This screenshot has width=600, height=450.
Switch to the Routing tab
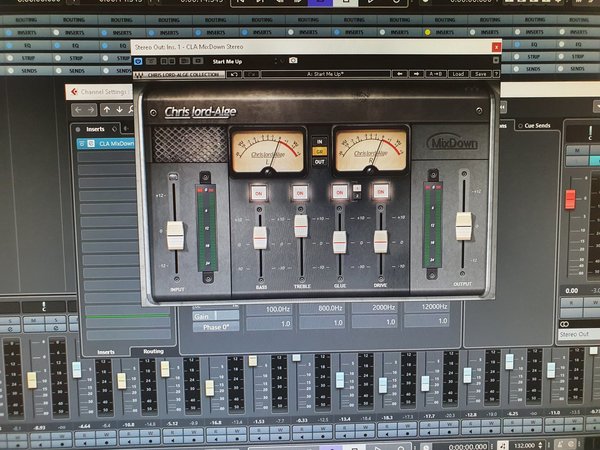tap(153, 351)
